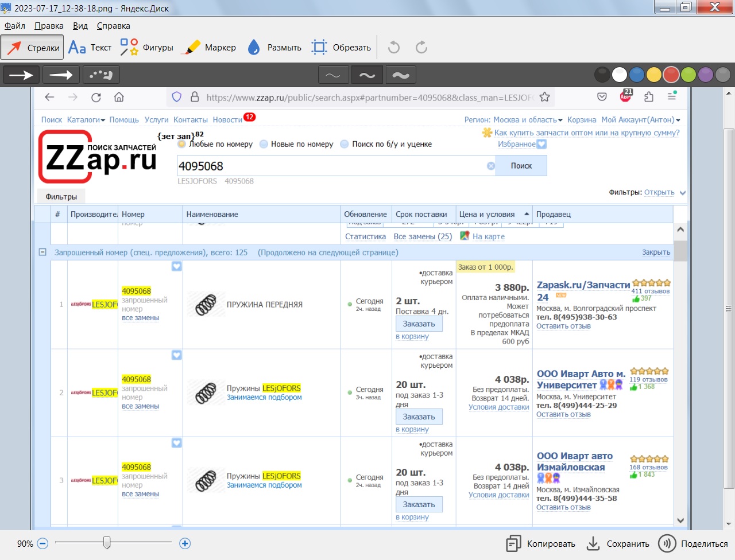Click the bookmark star in address bar
This screenshot has height=560, width=735.
(x=544, y=97)
